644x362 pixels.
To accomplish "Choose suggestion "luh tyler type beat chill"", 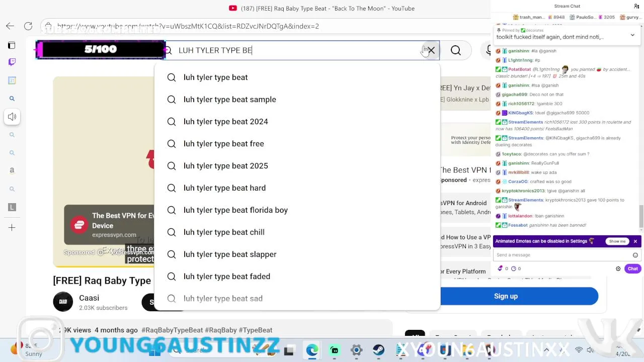I will coord(297,232).
